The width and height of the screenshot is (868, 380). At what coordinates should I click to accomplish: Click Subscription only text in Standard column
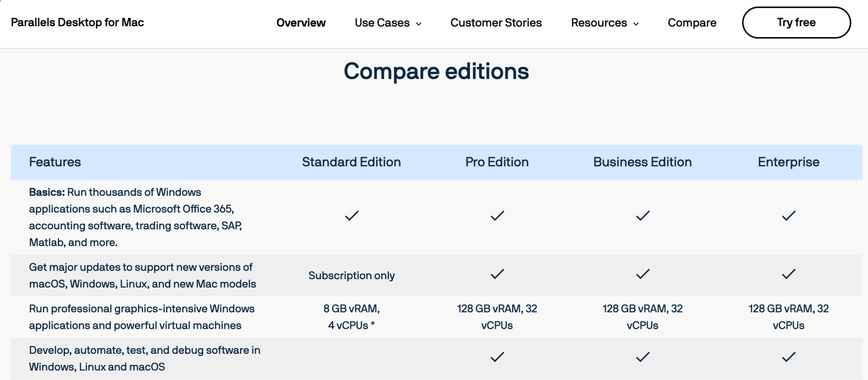click(351, 275)
